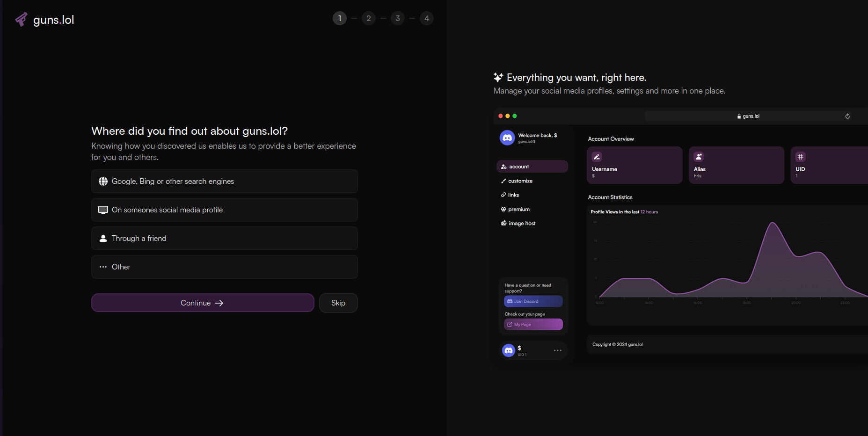Click the ellipsis icon beside Other
The width and height of the screenshot is (868, 436).
103,267
